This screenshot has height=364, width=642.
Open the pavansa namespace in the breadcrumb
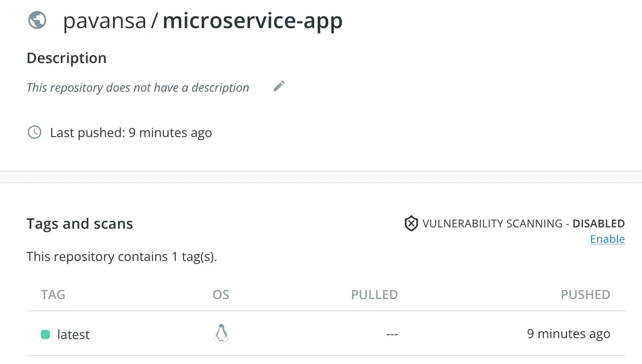coord(105,20)
